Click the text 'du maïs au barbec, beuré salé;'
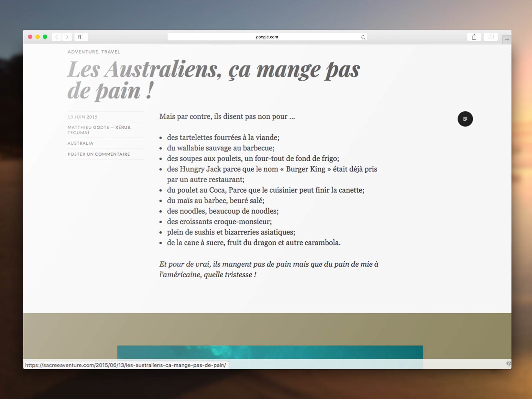The width and height of the screenshot is (532, 399). tap(216, 201)
